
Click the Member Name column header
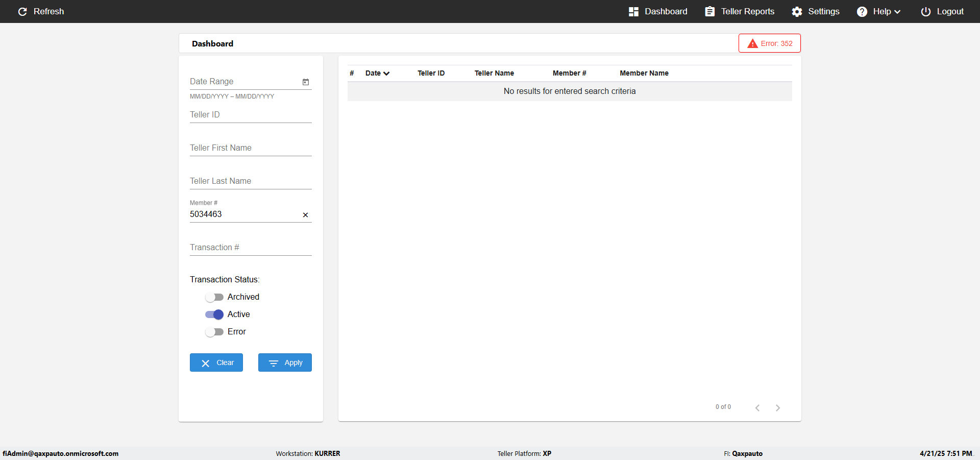click(644, 73)
